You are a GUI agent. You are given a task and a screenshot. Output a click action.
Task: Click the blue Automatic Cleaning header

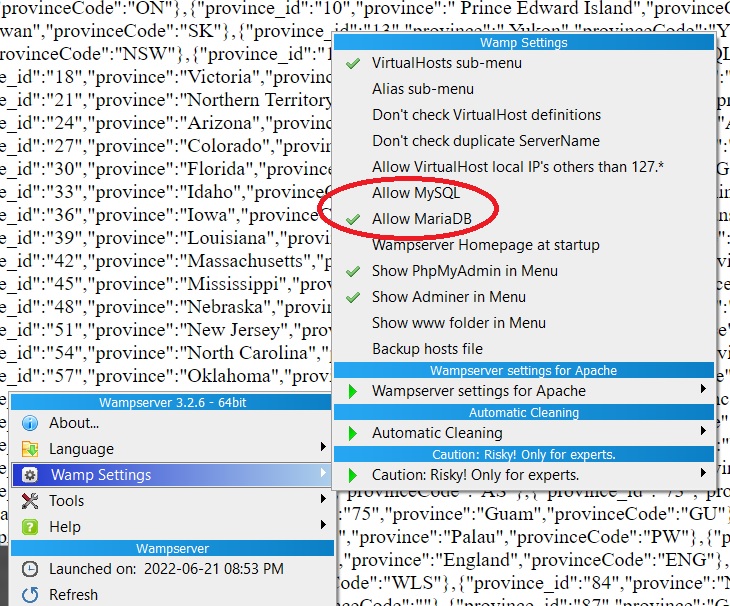524,412
